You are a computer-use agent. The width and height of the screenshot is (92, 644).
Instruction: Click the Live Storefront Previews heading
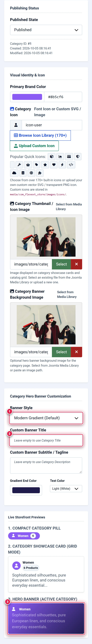pyautogui.click(x=27, y=517)
